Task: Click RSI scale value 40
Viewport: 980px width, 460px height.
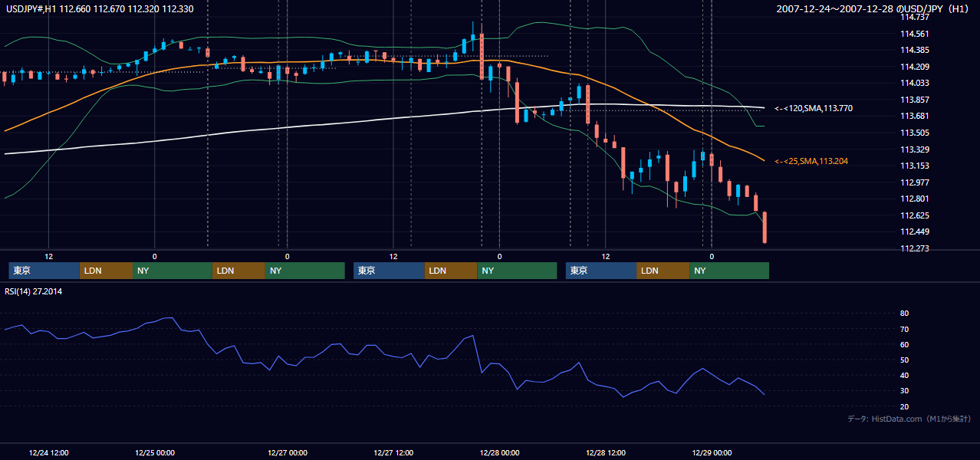Action: click(x=905, y=376)
